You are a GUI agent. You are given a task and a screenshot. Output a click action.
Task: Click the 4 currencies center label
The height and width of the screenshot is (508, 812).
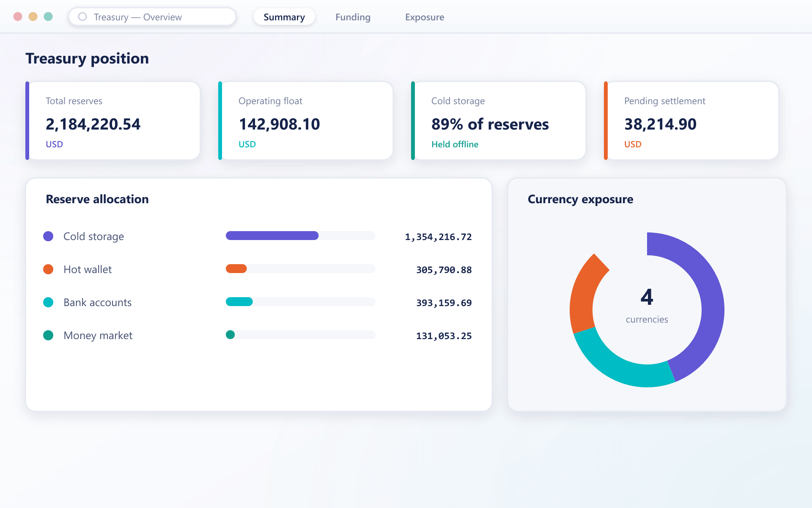[x=647, y=306]
